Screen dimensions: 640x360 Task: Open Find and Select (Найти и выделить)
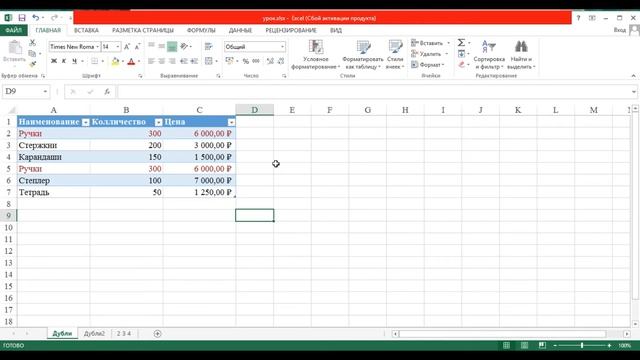521,55
